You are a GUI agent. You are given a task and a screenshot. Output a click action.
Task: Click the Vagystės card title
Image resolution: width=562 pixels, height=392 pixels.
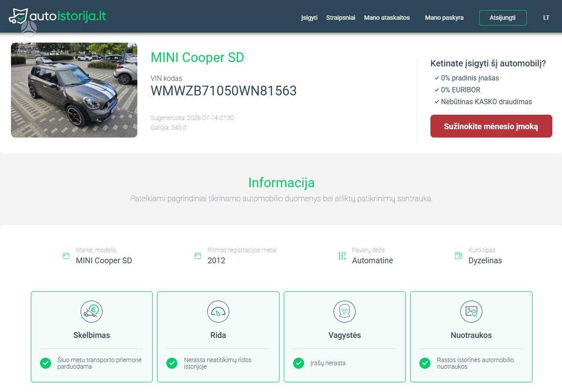point(345,335)
